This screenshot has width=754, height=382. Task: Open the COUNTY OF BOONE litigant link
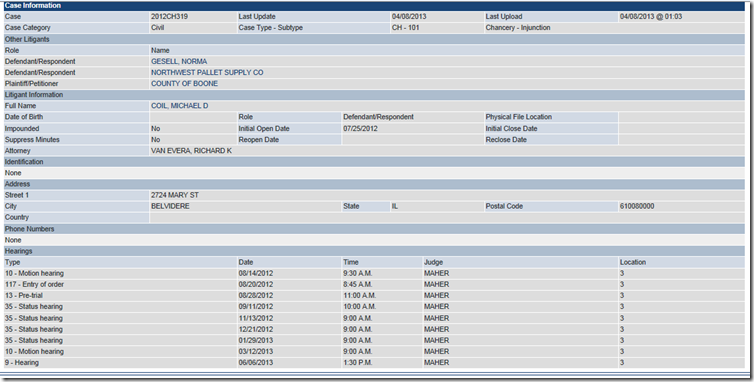184,84
